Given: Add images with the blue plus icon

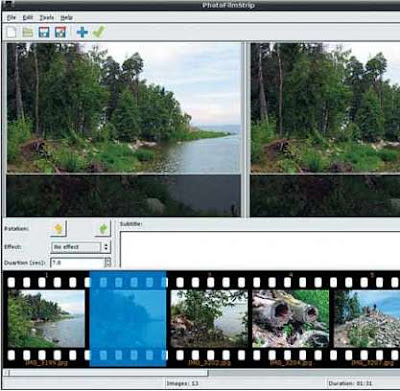Looking at the screenshot, I should tap(82, 32).
